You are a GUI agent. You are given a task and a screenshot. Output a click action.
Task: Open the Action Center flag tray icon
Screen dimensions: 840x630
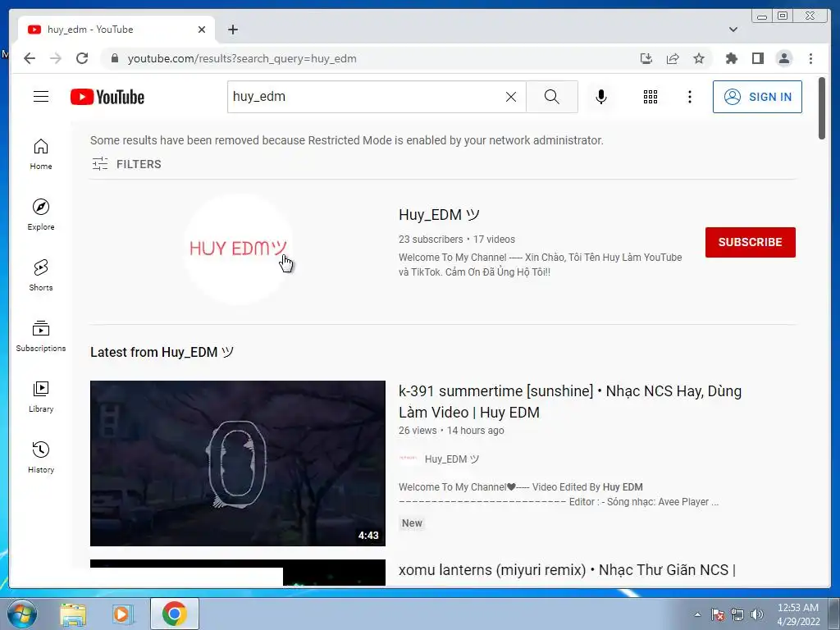pos(718,614)
